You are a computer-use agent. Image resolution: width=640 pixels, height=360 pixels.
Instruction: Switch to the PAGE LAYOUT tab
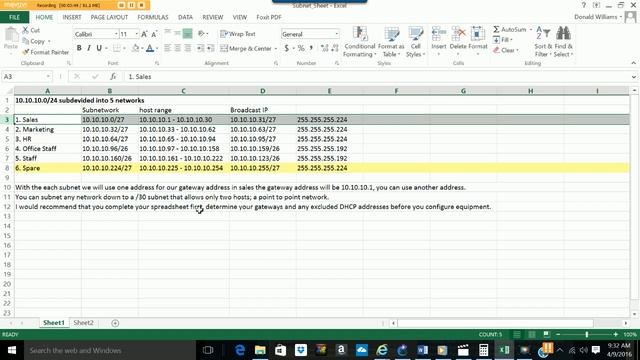(x=109, y=17)
